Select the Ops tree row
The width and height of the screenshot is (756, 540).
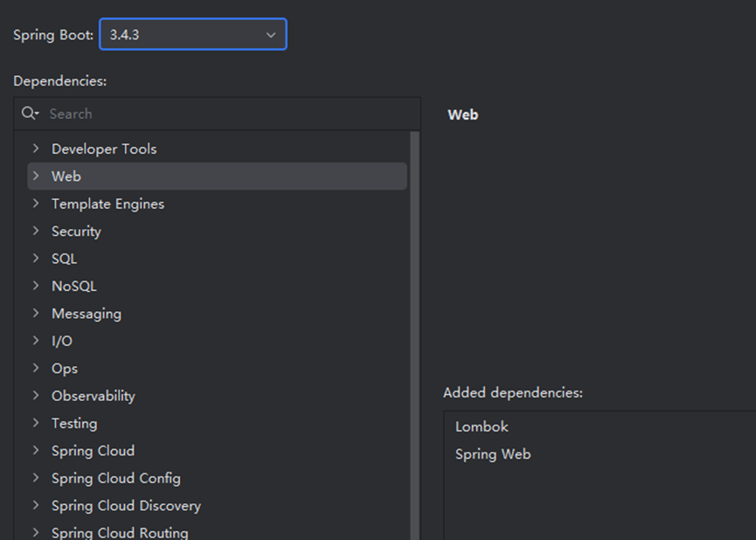coord(217,369)
